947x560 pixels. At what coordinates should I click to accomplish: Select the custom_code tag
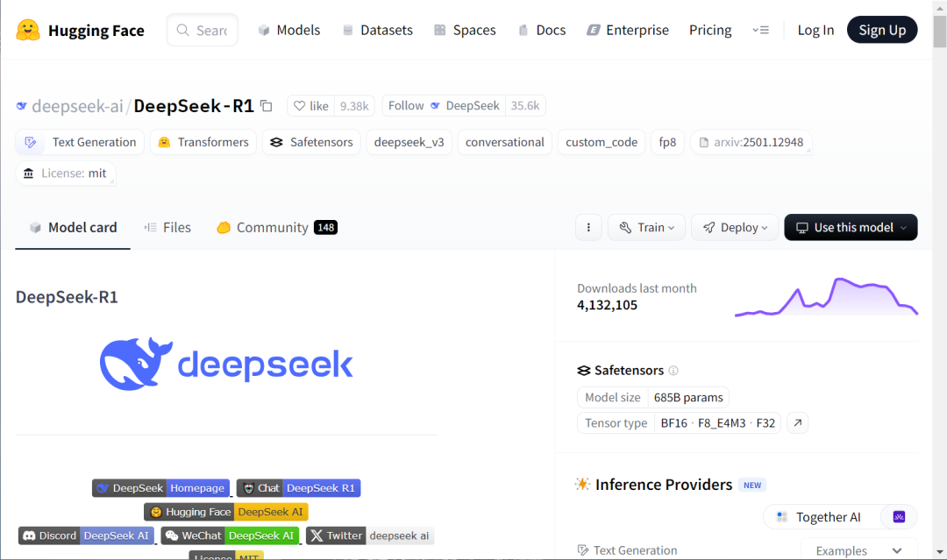tap(602, 143)
